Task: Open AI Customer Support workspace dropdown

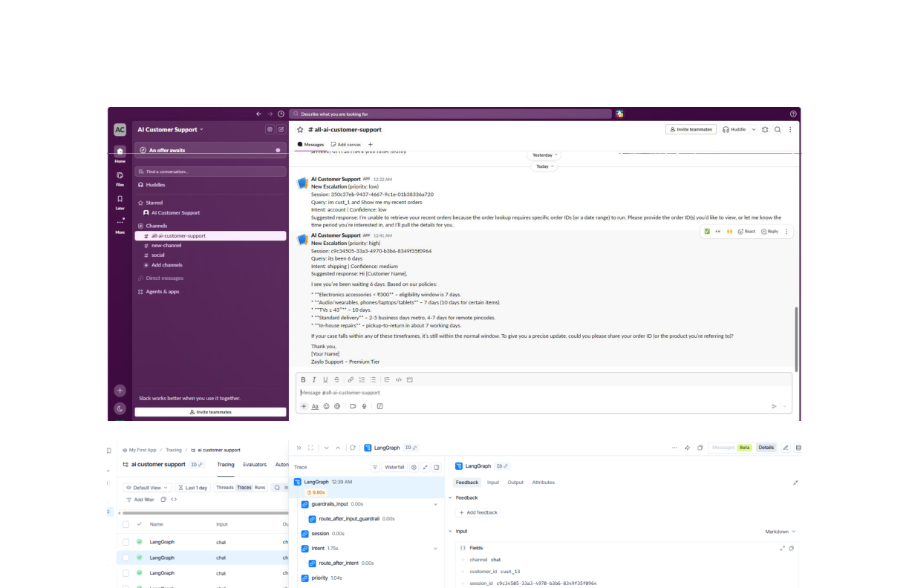Action: tap(170, 129)
